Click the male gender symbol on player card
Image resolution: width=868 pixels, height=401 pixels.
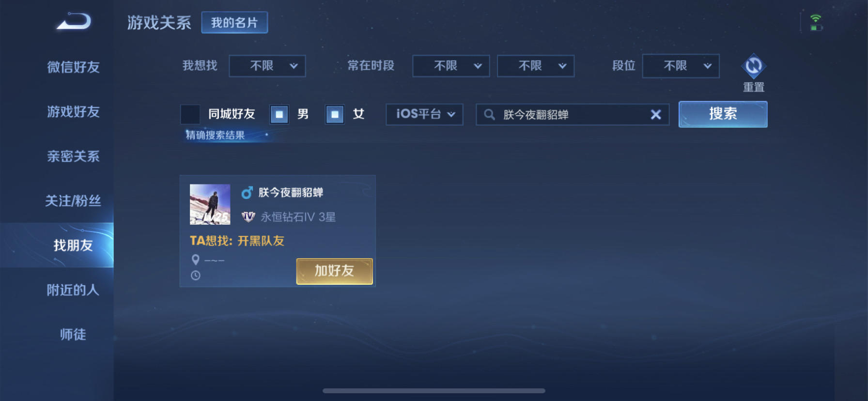[247, 193]
